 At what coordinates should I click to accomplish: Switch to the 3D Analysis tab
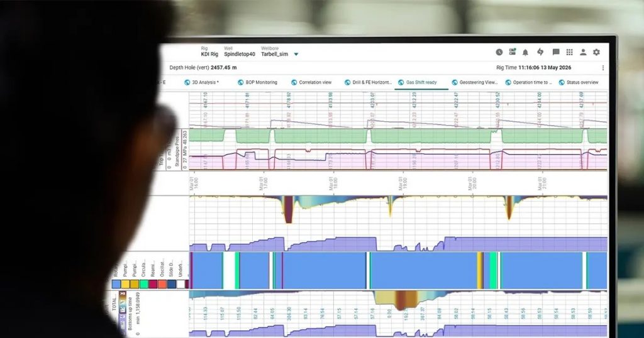(206, 82)
